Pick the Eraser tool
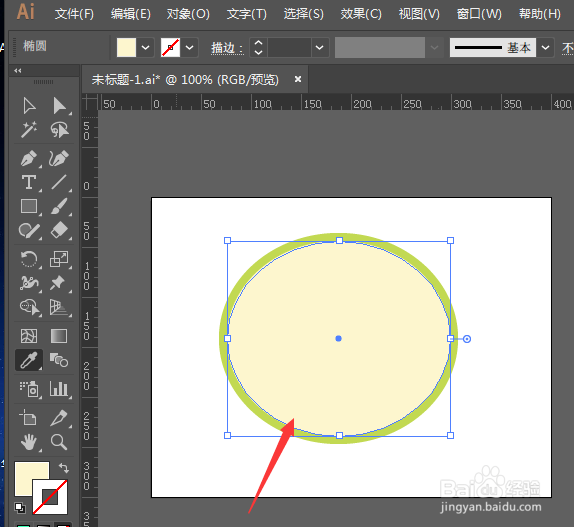Viewport: 574px width, 527px height. coord(59,231)
